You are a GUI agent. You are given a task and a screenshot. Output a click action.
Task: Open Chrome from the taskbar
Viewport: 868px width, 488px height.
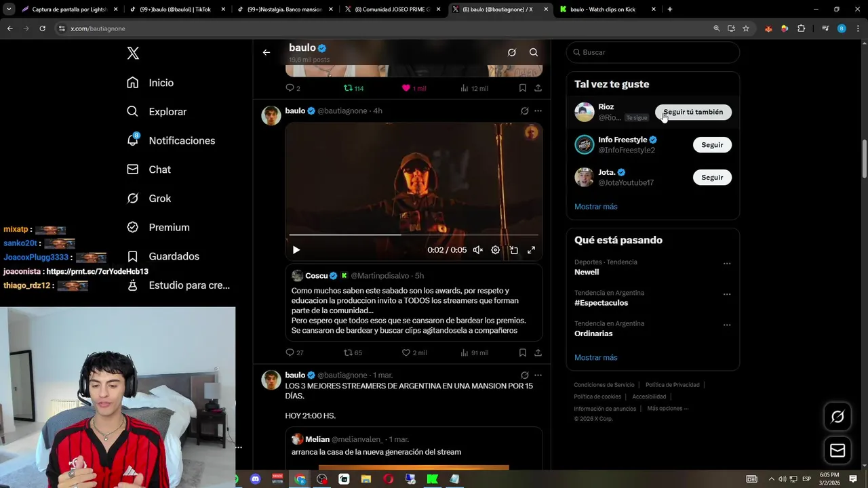point(300,479)
